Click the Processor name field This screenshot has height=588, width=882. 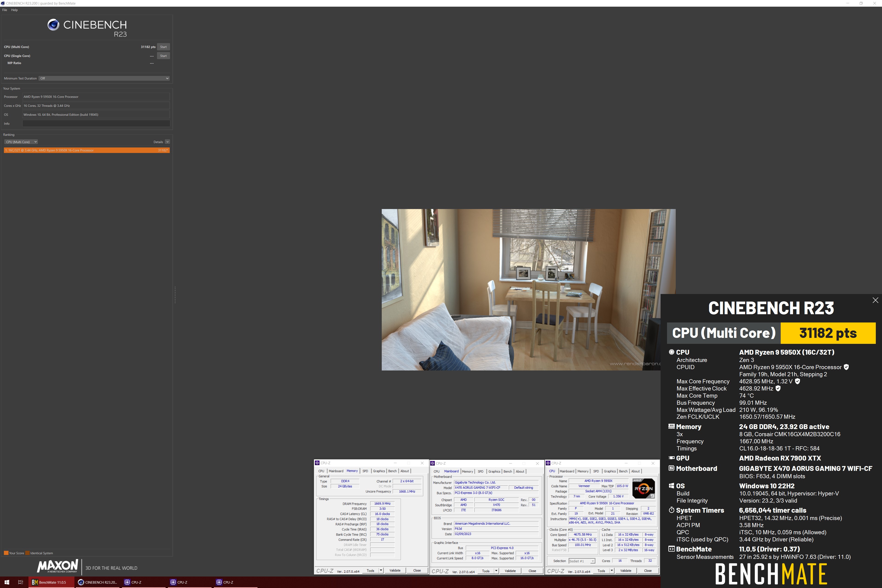pyautogui.click(x=96, y=97)
